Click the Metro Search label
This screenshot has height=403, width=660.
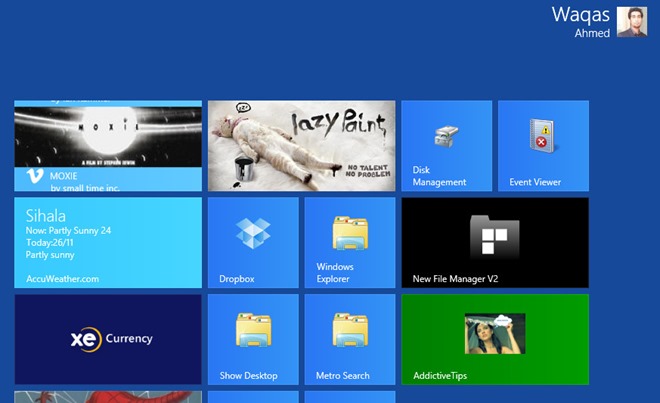(x=343, y=376)
